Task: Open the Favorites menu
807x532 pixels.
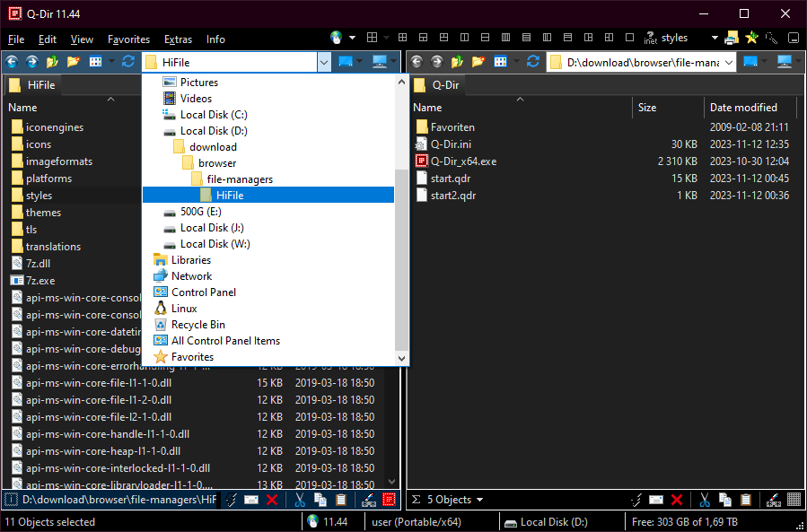Action: point(128,39)
